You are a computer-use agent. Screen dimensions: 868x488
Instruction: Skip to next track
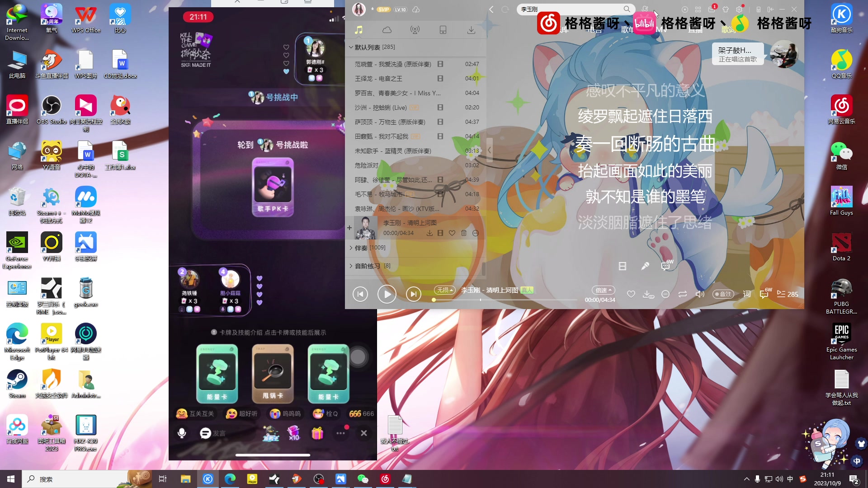[414, 294]
